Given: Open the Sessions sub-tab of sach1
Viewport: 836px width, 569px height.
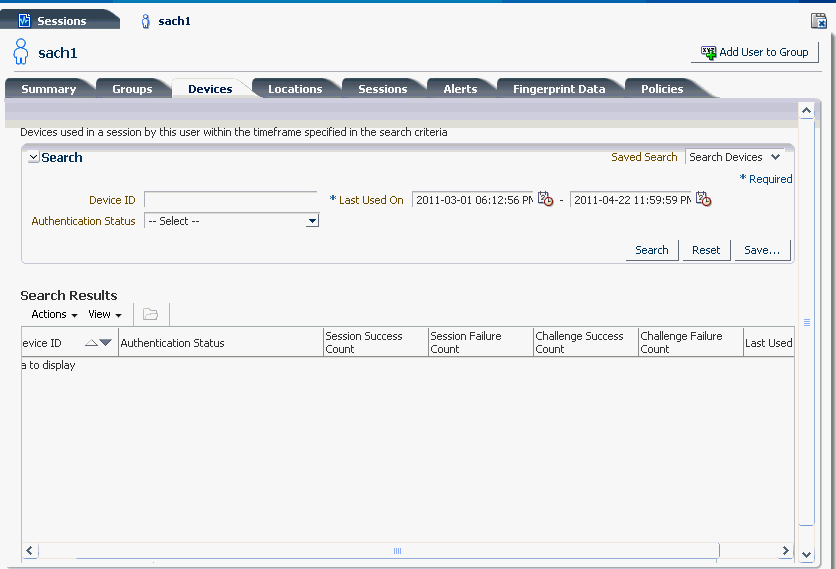Looking at the screenshot, I should [382, 89].
